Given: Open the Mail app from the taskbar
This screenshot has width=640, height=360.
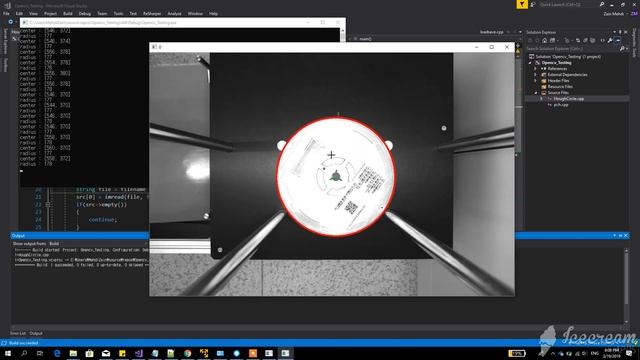Looking at the screenshot, I should [106, 353].
